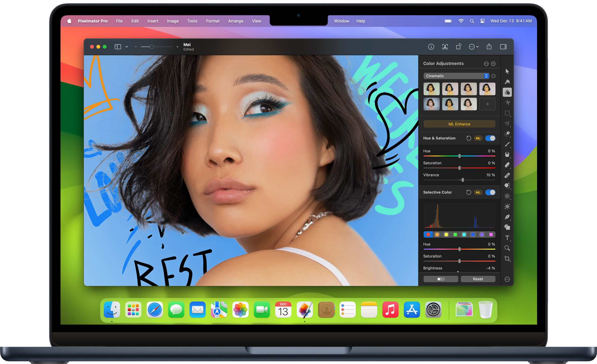This screenshot has width=597, height=364.
Task: Select the Repair bandage tool
Action: coord(507,176)
